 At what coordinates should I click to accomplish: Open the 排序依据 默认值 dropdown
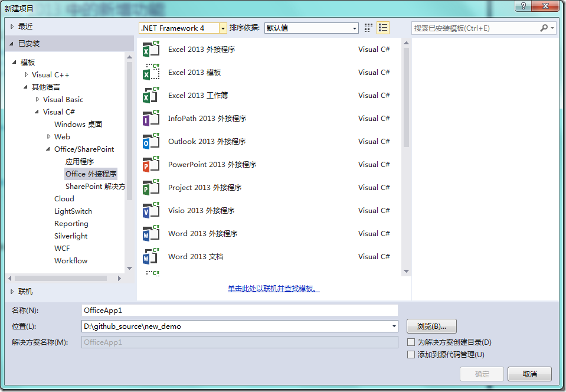tap(355, 28)
